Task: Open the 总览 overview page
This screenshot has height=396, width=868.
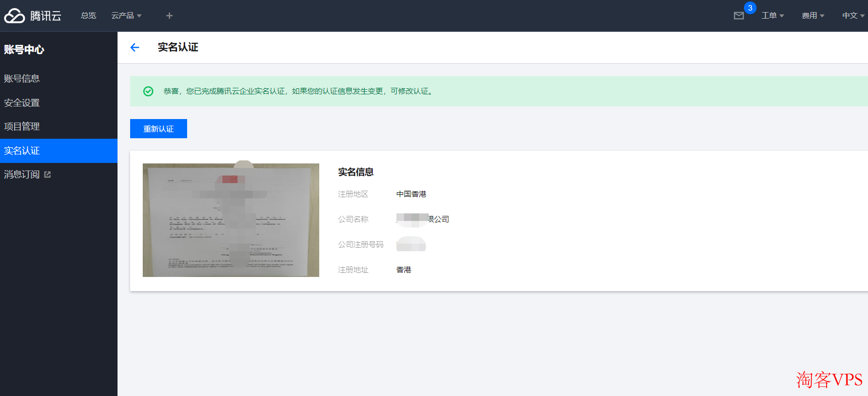Action: [88, 16]
